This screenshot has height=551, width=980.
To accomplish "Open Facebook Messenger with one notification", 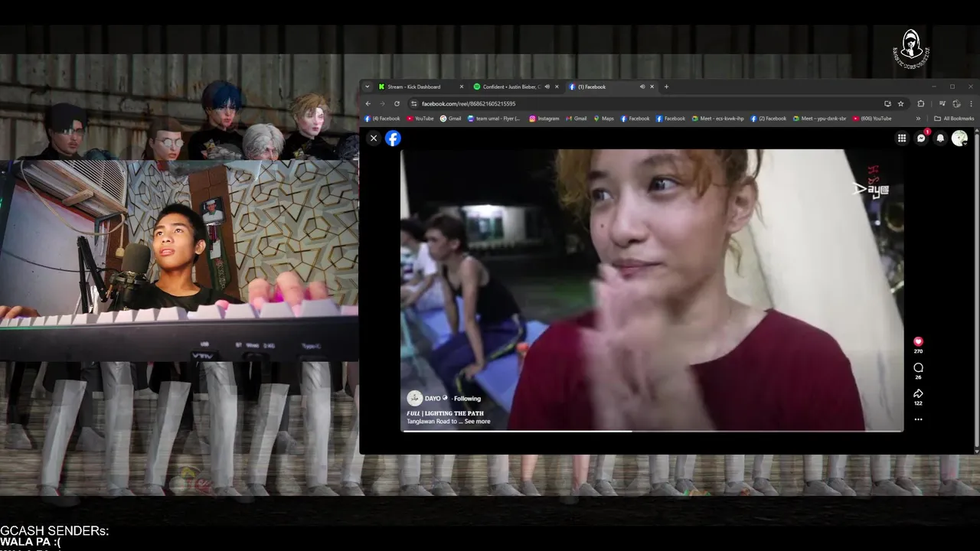I will pyautogui.click(x=922, y=138).
